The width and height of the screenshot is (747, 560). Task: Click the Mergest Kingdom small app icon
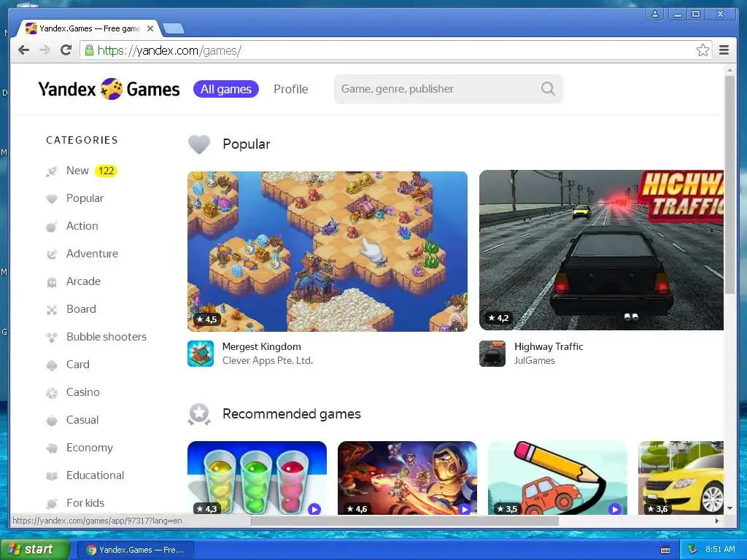[201, 354]
